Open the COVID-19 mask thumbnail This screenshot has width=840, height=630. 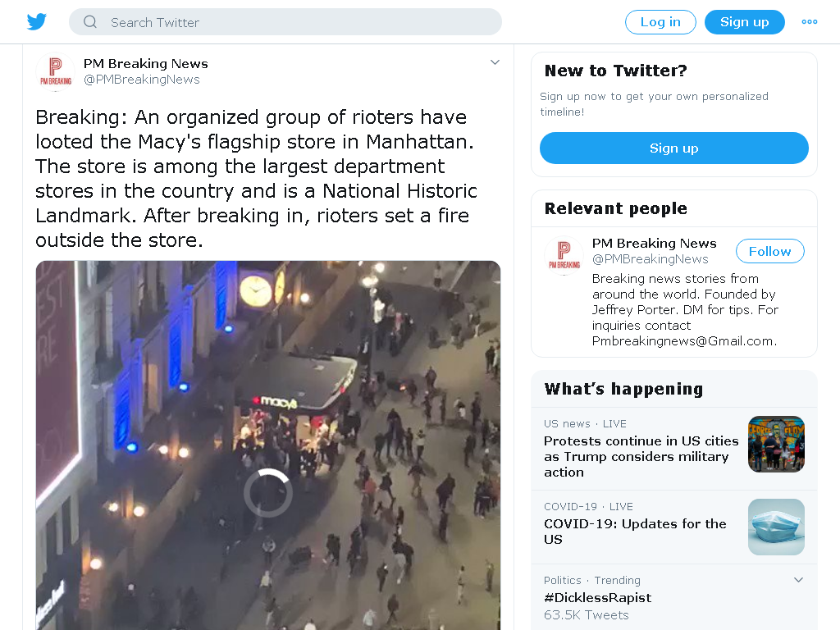776,527
